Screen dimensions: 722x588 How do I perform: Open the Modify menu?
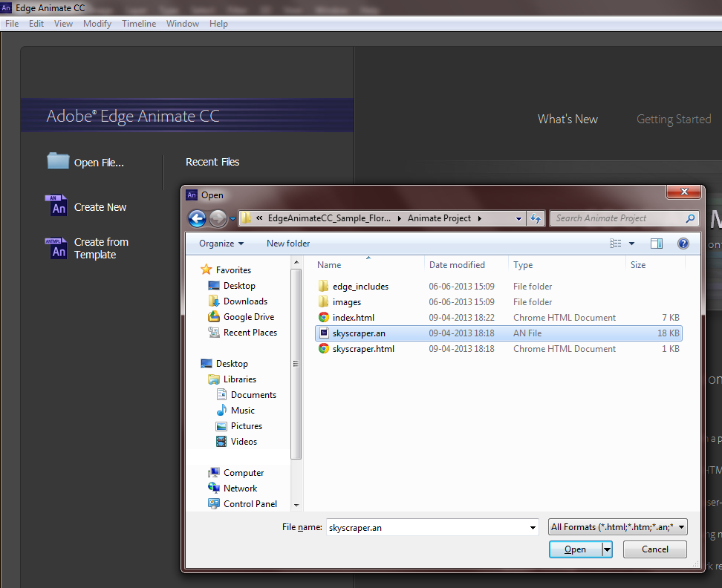(x=97, y=24)
